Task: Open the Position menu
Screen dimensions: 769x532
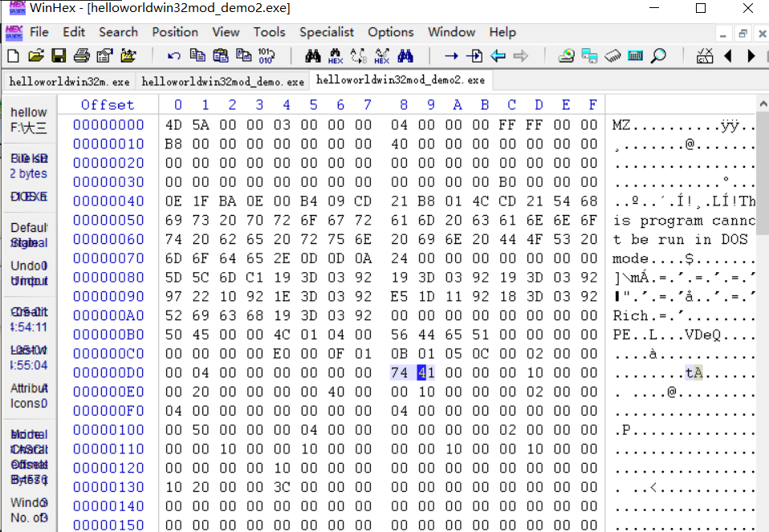Action: [x=175, y=32]
